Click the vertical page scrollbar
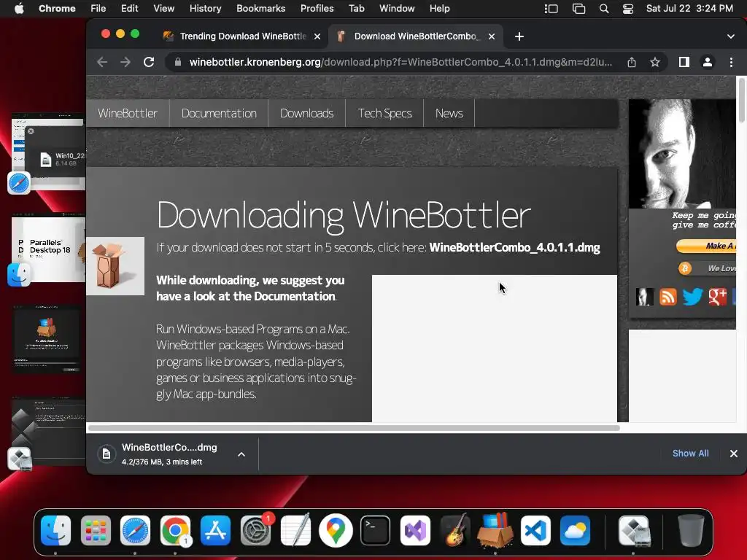 tap(741, 101)
